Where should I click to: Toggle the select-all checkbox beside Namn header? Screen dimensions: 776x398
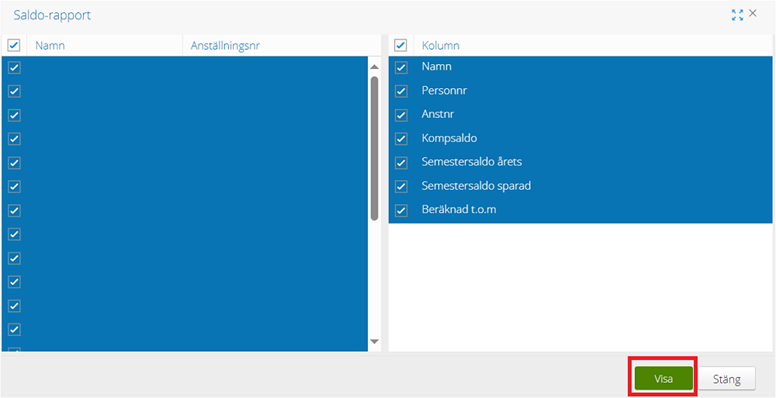[14, 46]
